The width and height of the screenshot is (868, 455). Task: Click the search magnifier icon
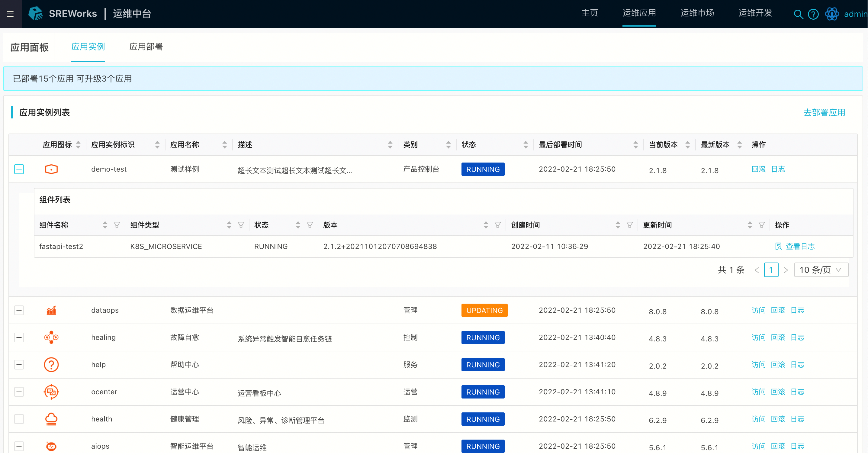pos(798,14)
